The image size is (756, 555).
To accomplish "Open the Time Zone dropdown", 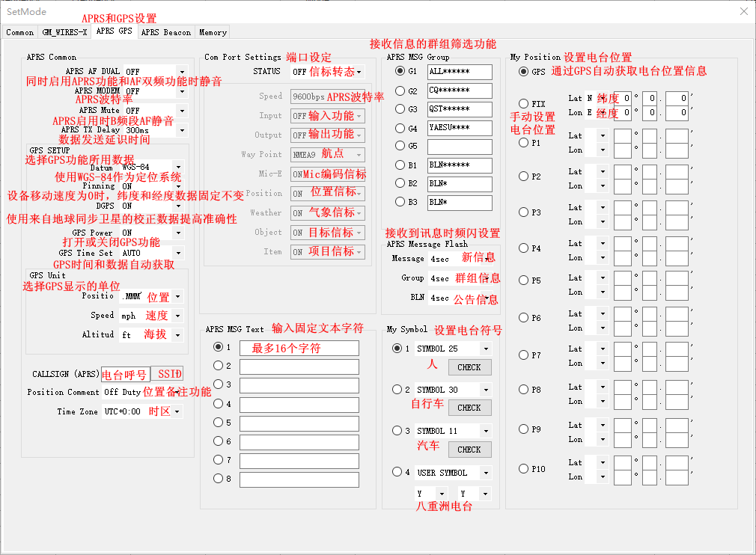I will point(177,412).
